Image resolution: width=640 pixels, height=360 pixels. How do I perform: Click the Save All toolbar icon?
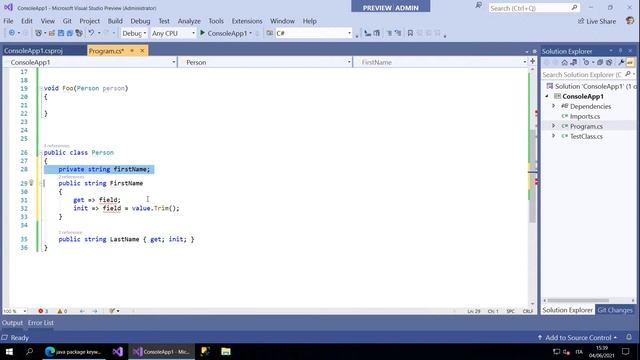click(70, 33)
